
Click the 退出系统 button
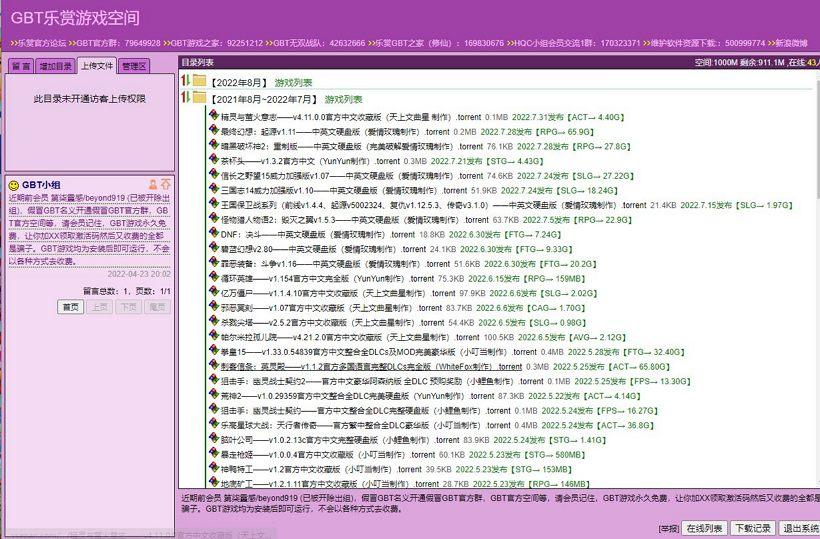point(800,528)
